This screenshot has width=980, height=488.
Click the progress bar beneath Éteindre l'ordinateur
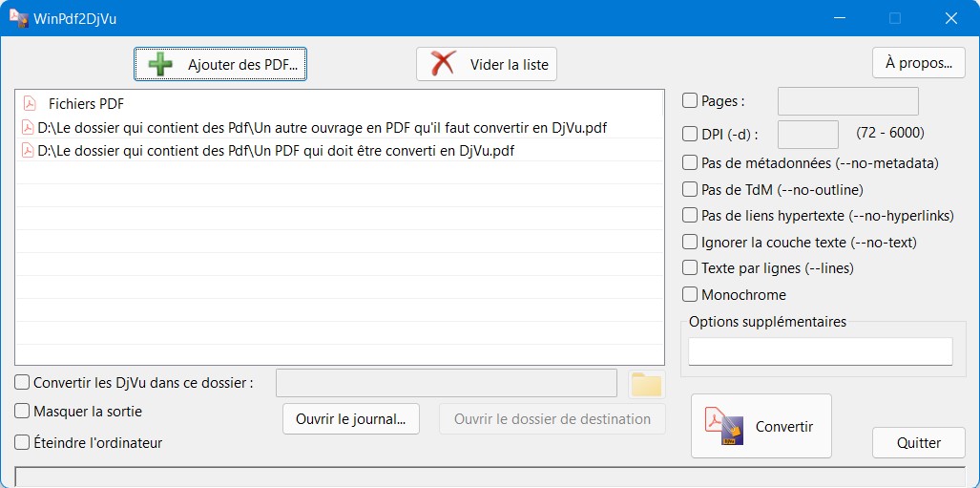(490, 477)
